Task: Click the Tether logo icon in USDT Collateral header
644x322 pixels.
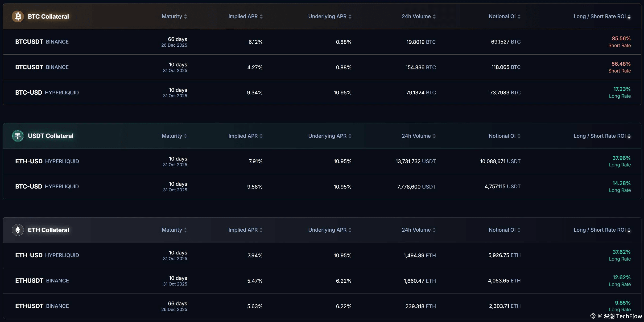Action: (18, 136)
